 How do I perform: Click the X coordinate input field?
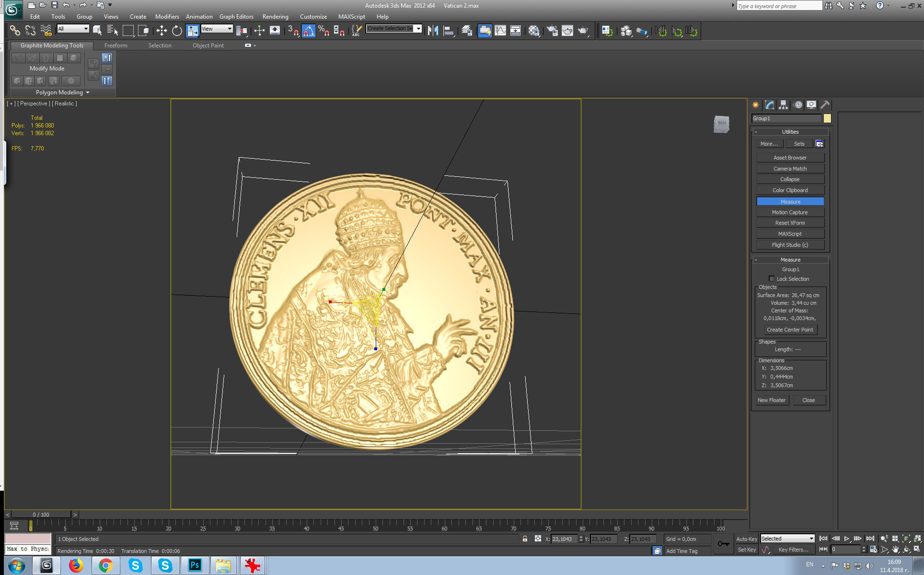point(564,539)
